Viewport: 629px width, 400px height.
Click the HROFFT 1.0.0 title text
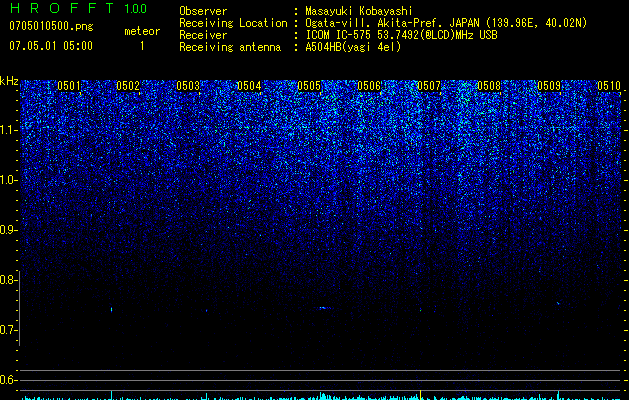point(78,8)
